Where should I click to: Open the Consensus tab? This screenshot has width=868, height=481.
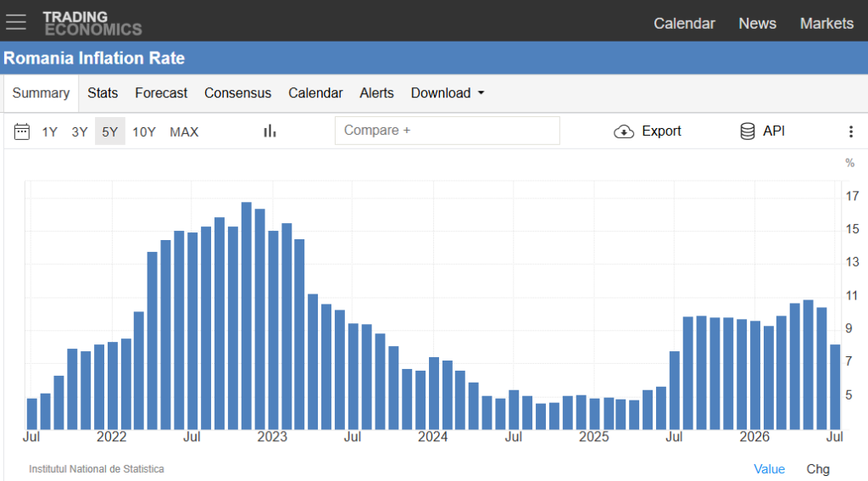click(237, 93)
